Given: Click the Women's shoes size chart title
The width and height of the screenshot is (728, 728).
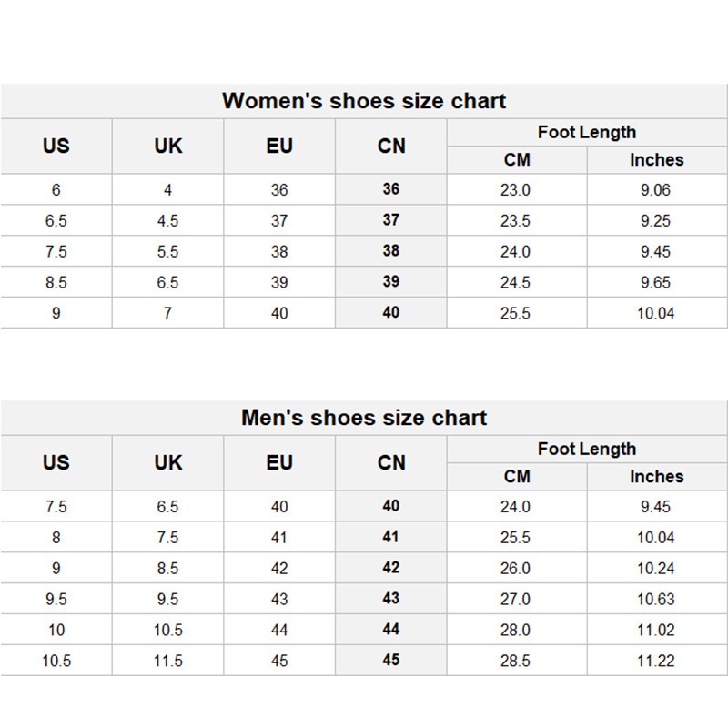Looking at the screenshot, I should (x=364, y=101).
